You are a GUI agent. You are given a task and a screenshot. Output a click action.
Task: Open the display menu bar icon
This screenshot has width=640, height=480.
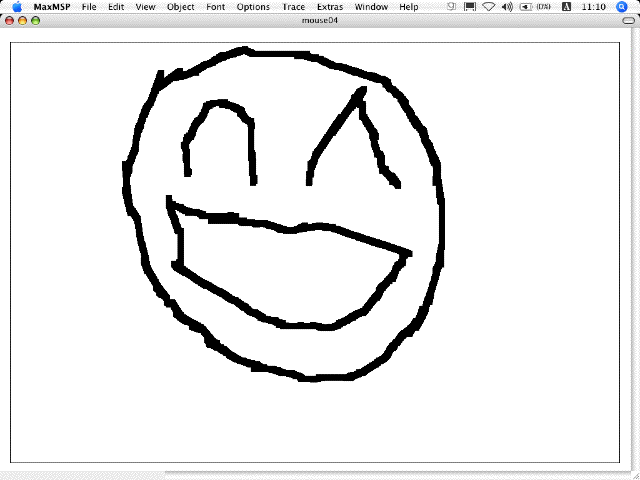point(470,7)
